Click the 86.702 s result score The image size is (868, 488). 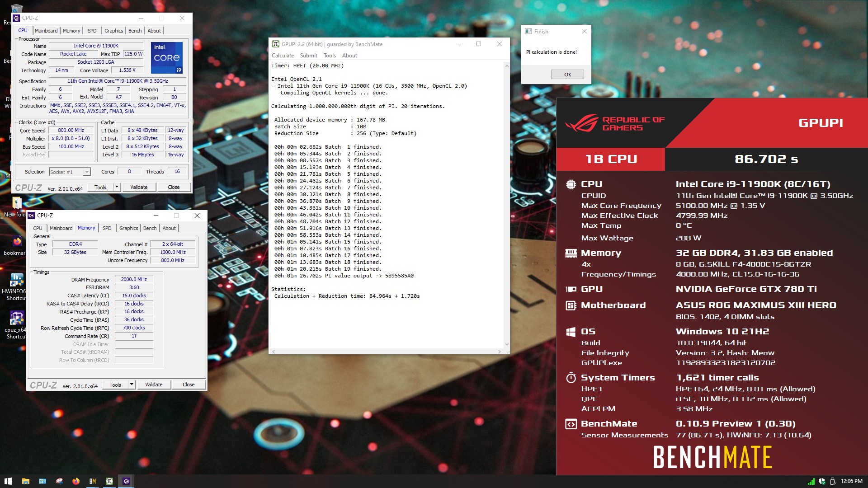(766, 159)
